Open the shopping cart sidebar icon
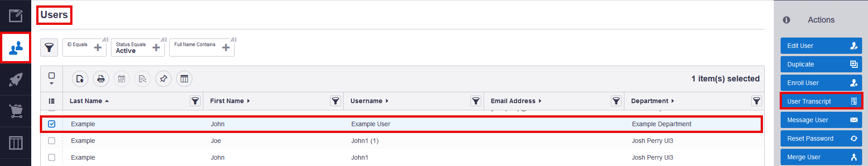868x166 pixels. pyautogui.click(x=16, y=111)
